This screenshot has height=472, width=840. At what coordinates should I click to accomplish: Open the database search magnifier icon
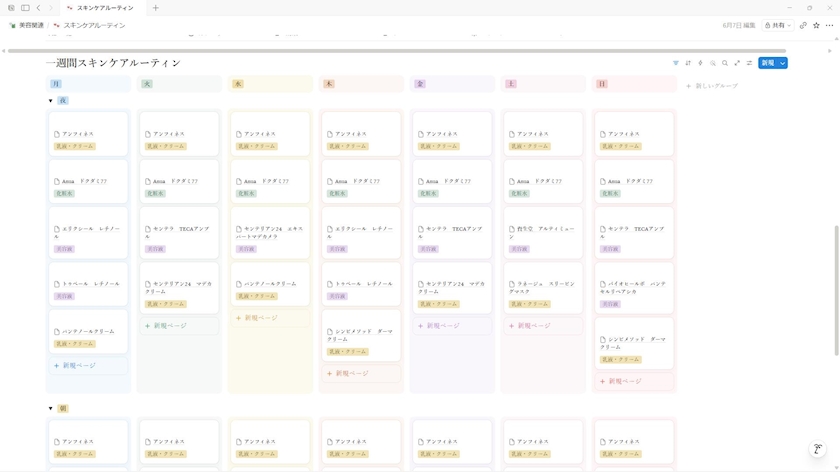click(725, 63)
